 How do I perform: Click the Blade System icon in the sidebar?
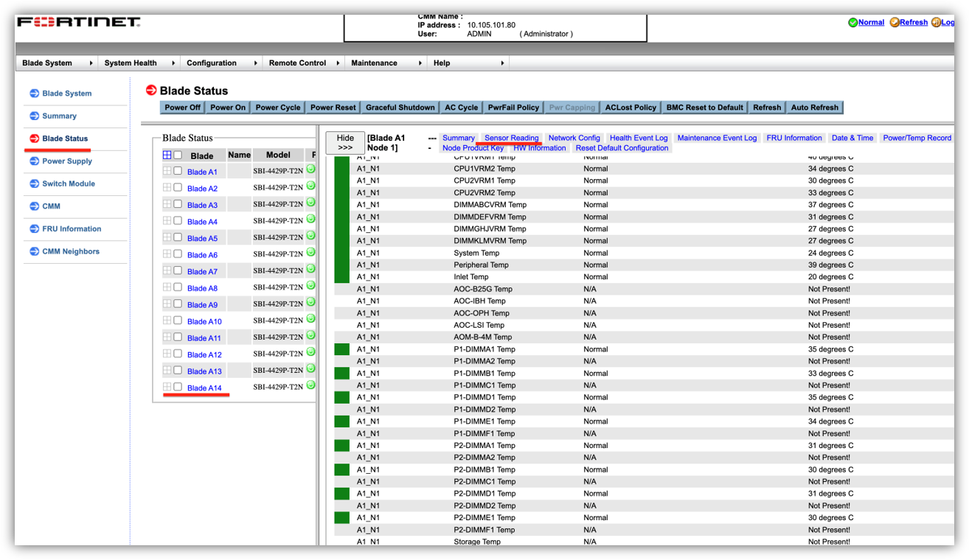[34, 94]
